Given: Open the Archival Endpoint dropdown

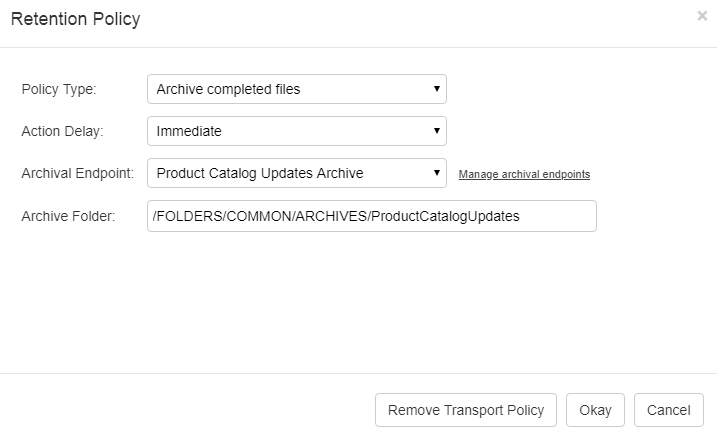Looking at the screenshot, I should click(x=296, y=173).
